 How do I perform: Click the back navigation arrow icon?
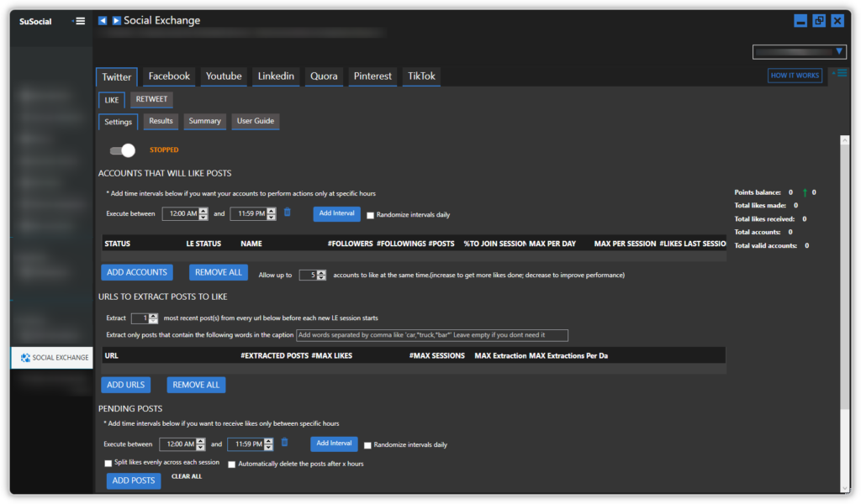(x=103, y=20)
